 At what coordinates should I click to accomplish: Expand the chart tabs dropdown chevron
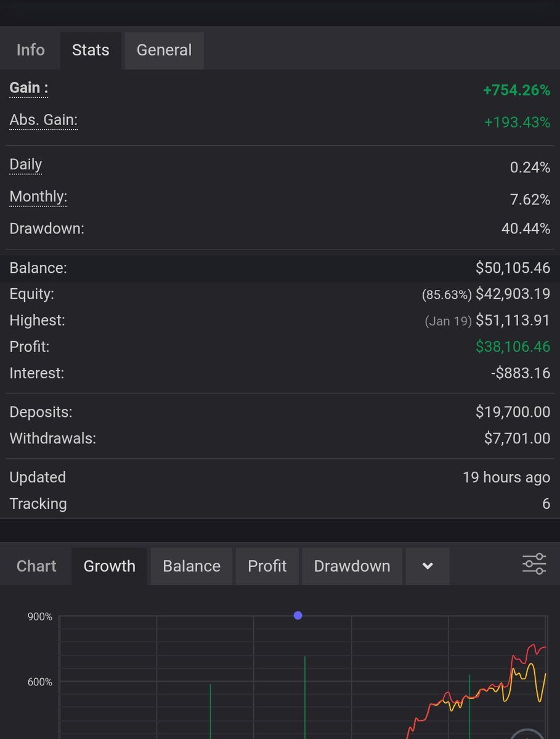point(428,566)
